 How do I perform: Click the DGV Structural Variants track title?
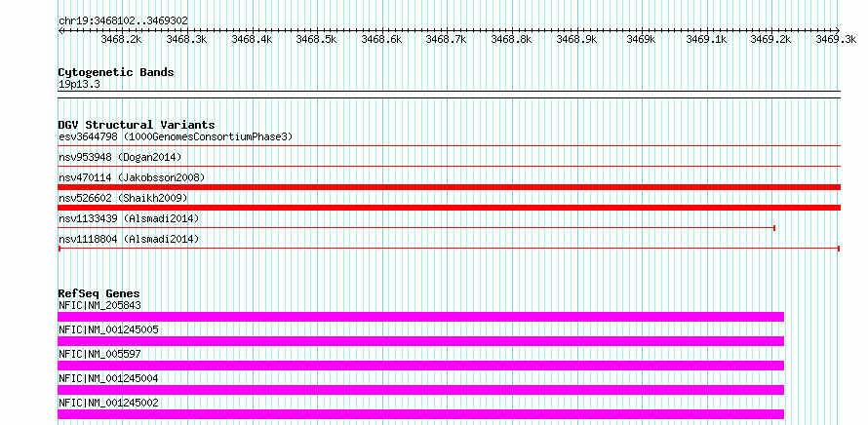tap(137, 125)
